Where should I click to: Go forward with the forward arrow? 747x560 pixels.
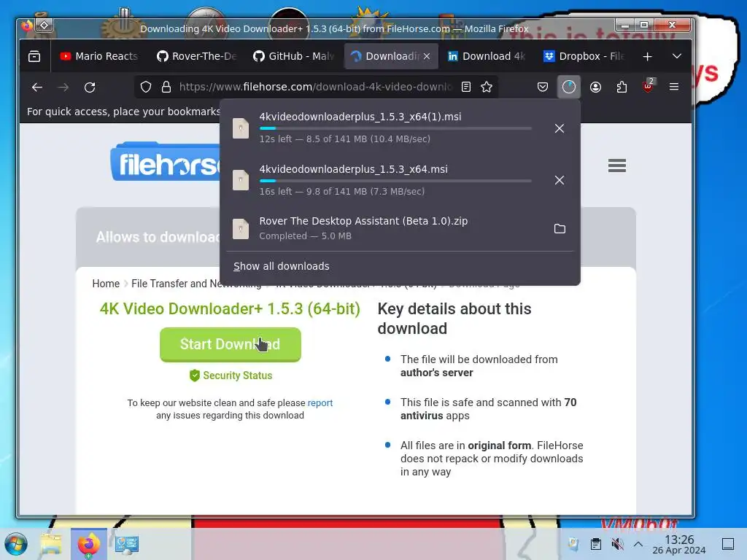pyautogui.click(x=63, y=87)
